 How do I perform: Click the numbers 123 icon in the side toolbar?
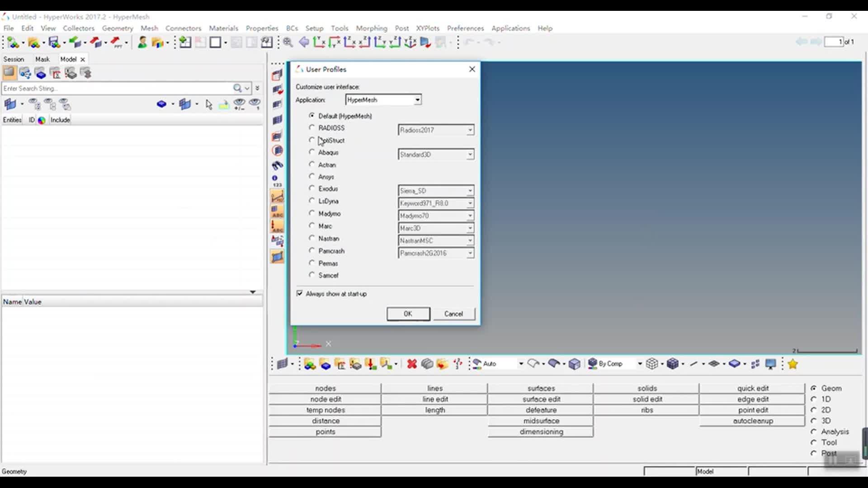[277, 181]
